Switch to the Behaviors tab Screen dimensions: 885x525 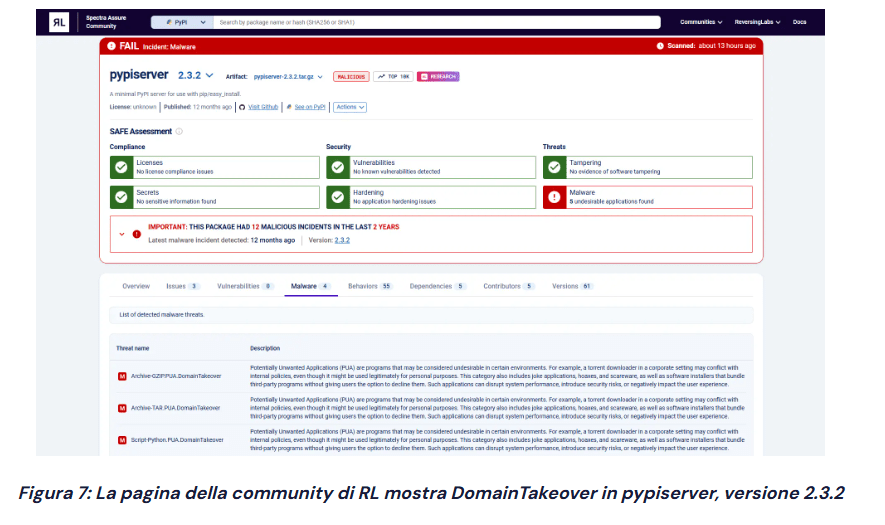(x=369, y=286)
